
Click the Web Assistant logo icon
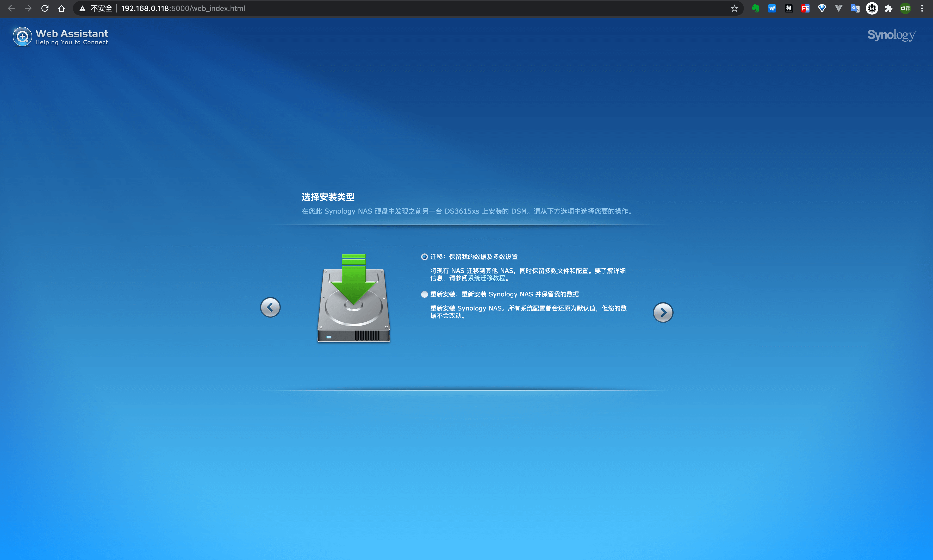[x=22, y=37]
